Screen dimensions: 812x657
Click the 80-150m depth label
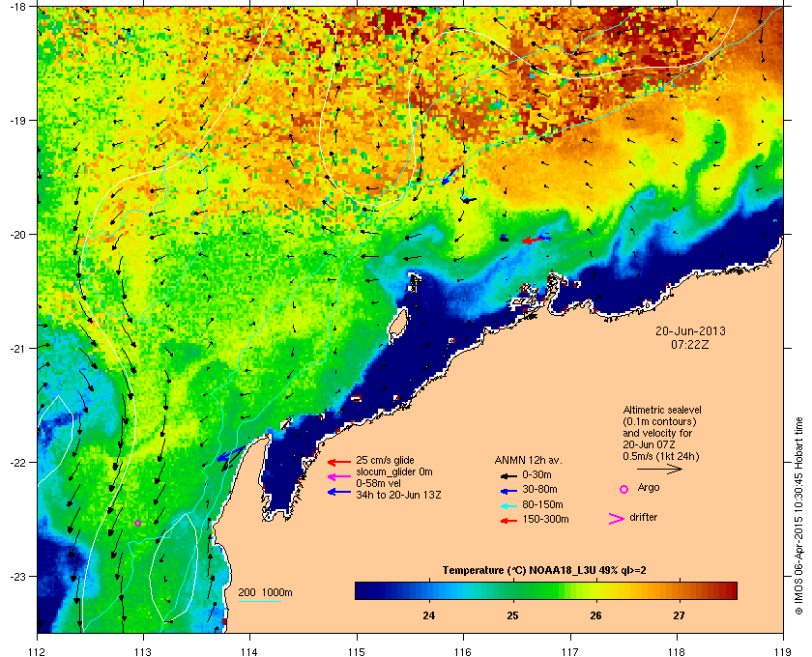coord(542,504)
